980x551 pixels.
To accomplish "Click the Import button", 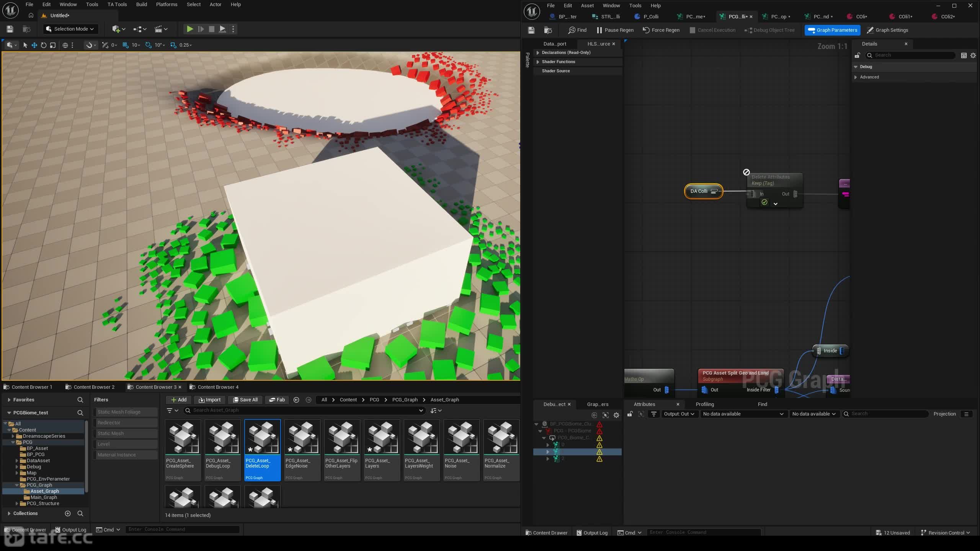I will coord(209,400).
